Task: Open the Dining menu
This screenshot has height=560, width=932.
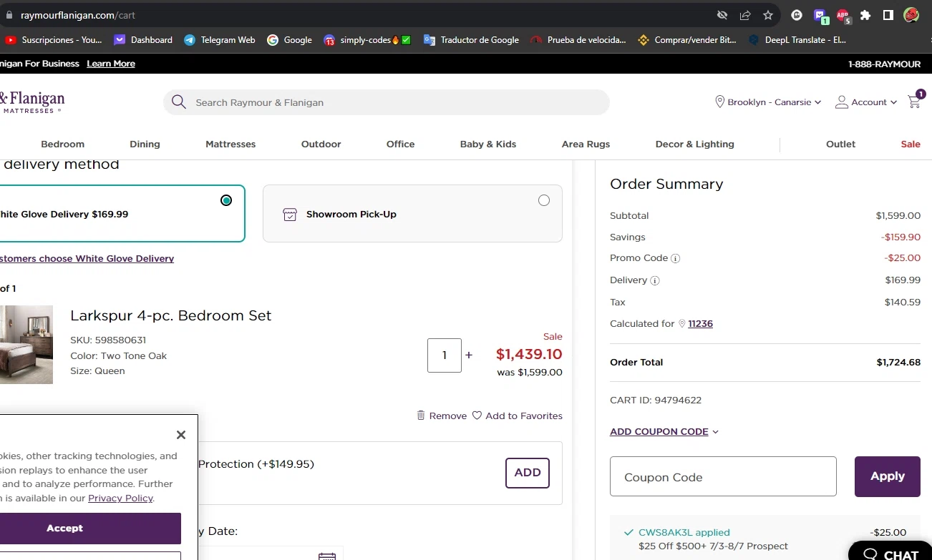Action: (x=145, y=144)
